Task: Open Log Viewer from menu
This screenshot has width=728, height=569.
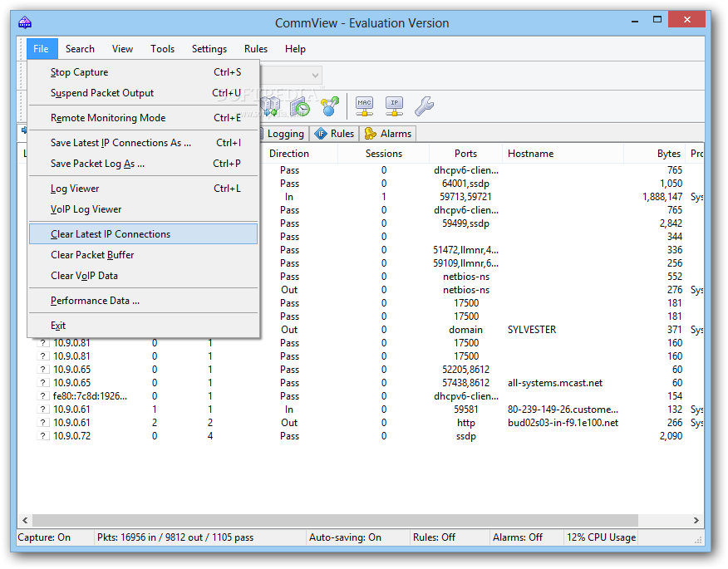Action: [143, 189]
